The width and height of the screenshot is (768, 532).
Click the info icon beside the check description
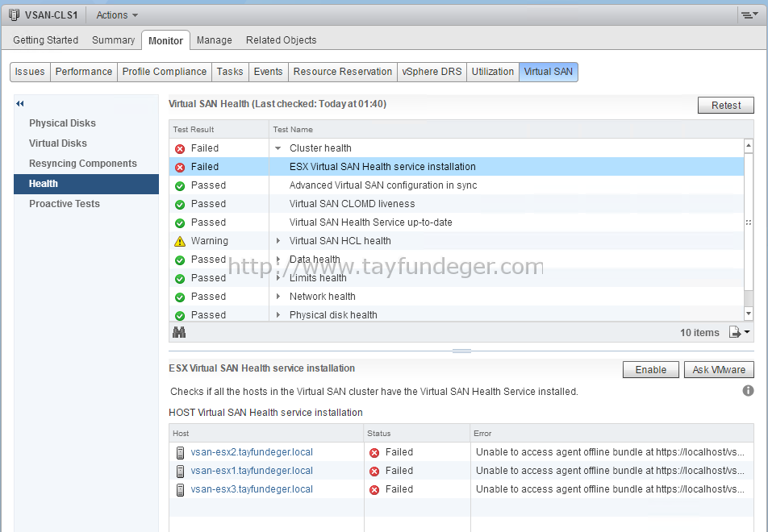pyautogui.click(x=748, y=391)
